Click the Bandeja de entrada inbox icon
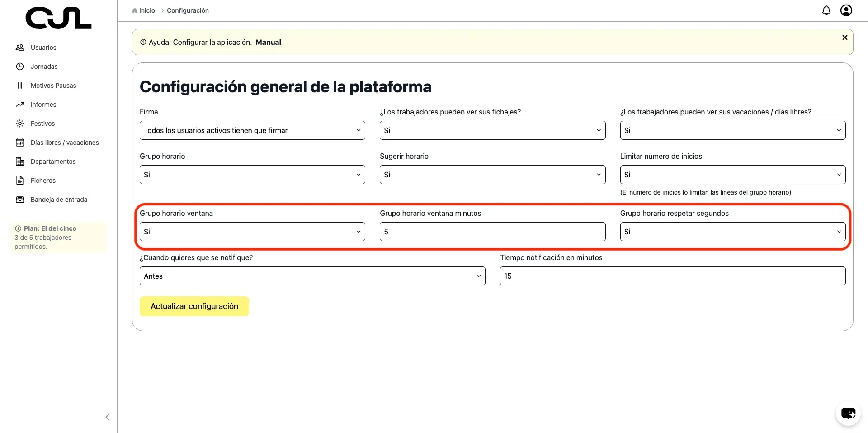The width and height of the screenshot is (868, 433). 20,200
